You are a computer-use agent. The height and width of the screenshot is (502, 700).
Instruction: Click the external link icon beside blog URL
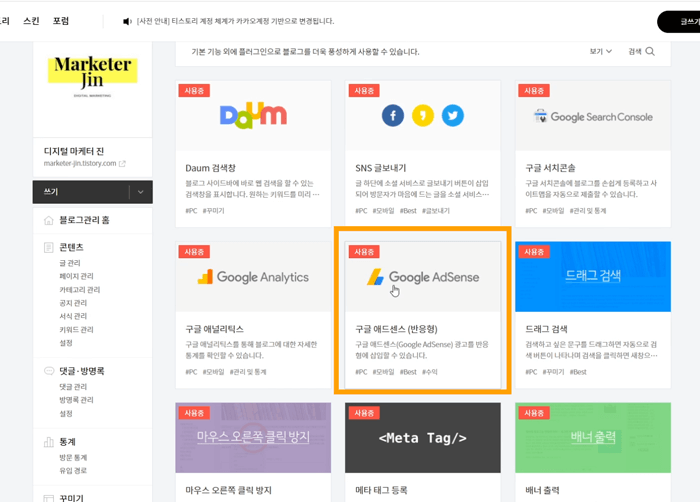point(122,164)
